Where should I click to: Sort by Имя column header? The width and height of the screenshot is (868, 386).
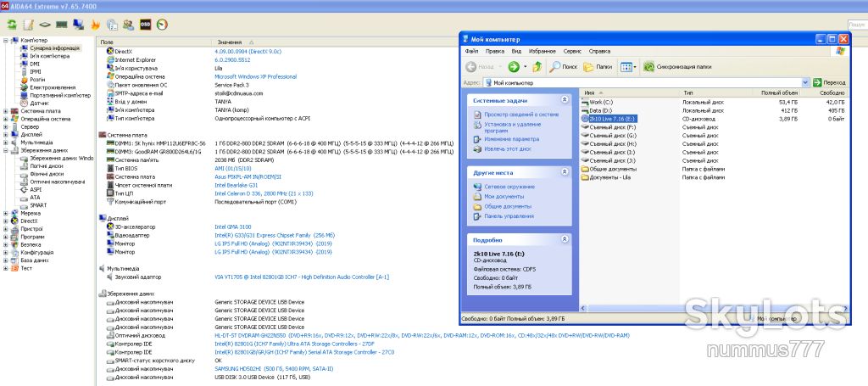pyautogui.click(x=631, y=92)
